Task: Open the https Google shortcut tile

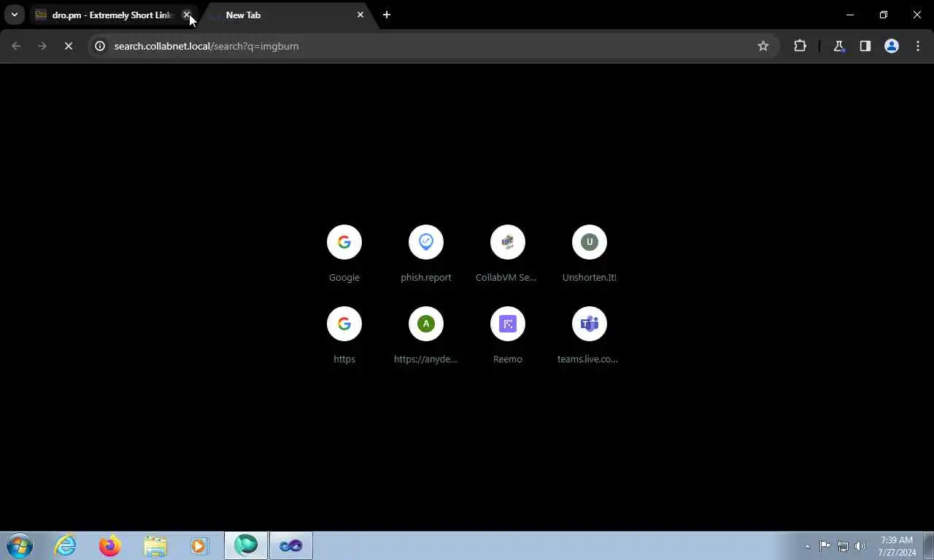Action: [x=344, y=324]
